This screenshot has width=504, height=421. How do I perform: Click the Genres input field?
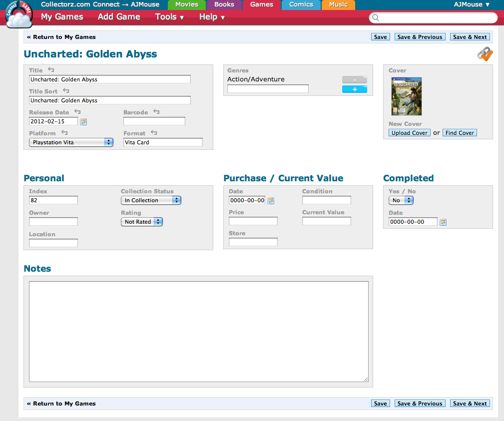coord(268,89)
